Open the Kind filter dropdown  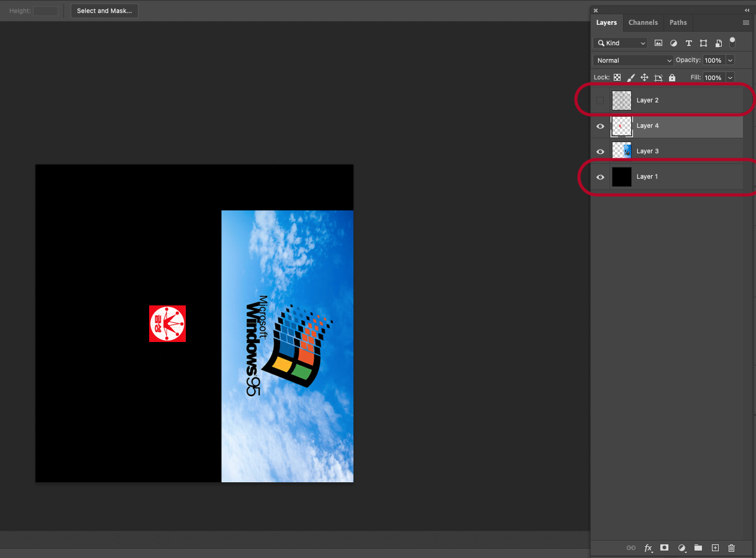tap(620, 43)
